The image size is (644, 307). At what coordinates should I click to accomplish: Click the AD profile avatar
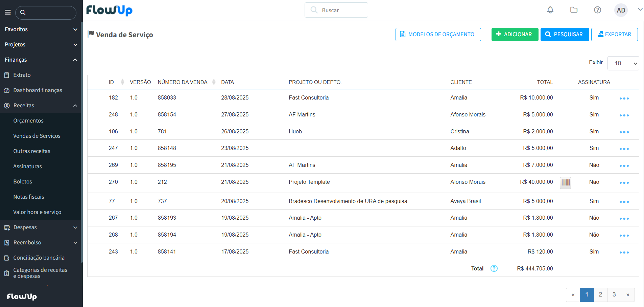click(621, 10)
